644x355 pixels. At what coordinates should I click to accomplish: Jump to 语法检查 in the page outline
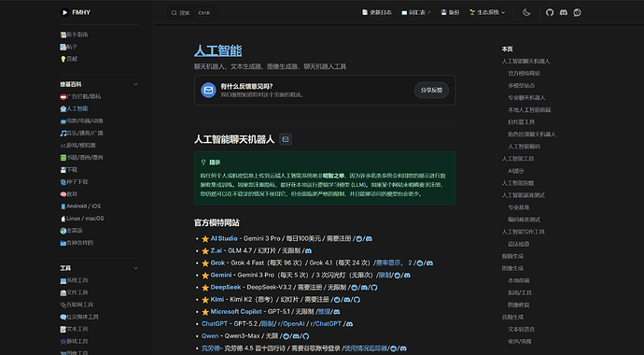tap(519, 244)
